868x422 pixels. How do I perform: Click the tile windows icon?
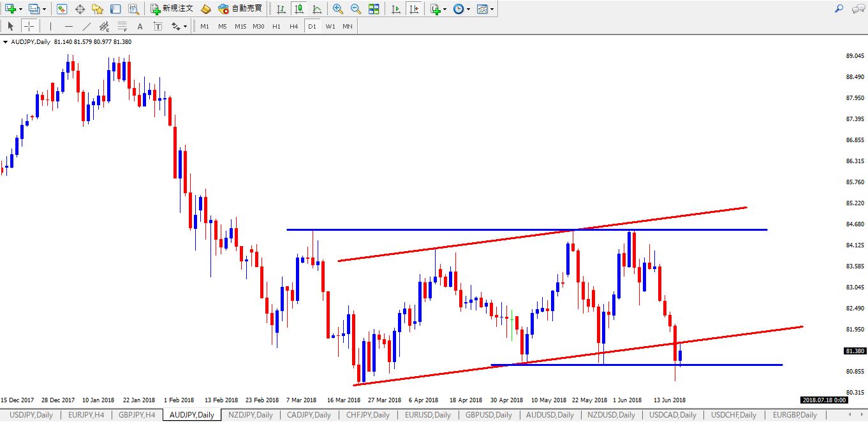pyautogui.click(x=374, y=9)
